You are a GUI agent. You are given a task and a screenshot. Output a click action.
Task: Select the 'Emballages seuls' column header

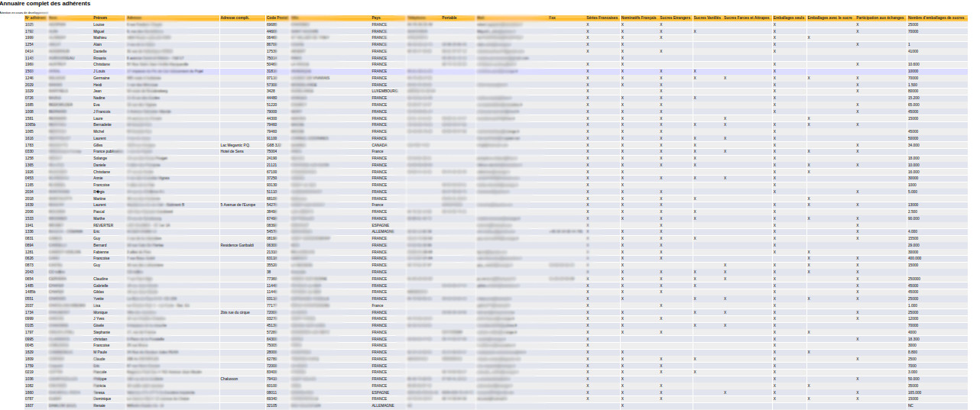pos(789,18)
